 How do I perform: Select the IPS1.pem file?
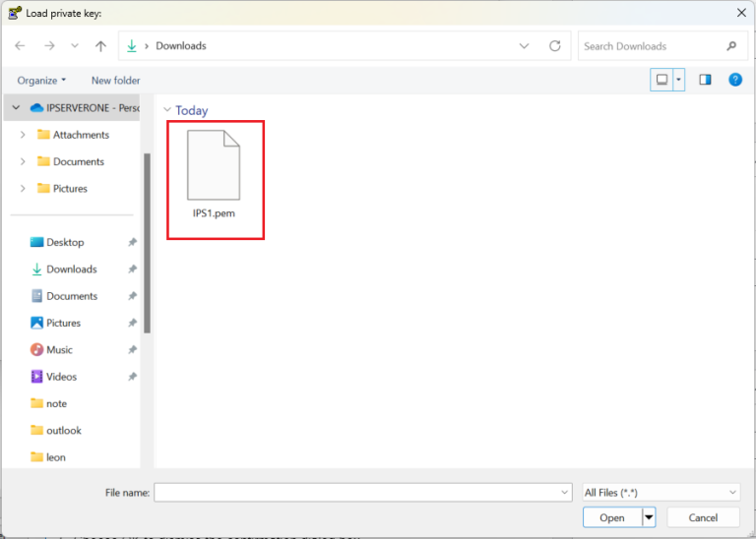pyautogui.click(x=214, y=176)
